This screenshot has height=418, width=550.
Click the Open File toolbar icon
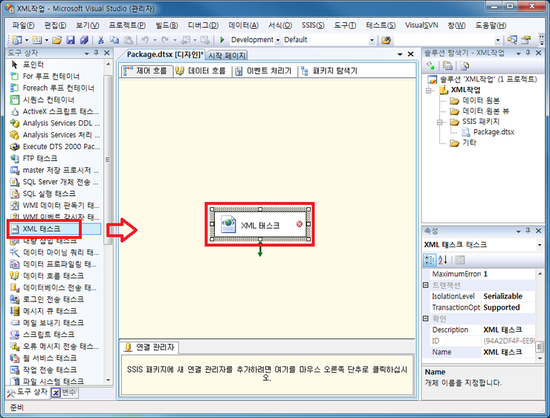(57, 40)
